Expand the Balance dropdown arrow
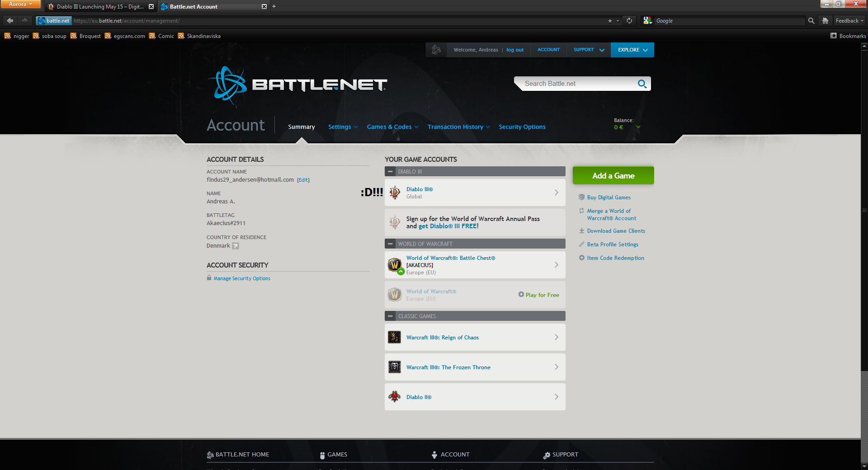 638,127
